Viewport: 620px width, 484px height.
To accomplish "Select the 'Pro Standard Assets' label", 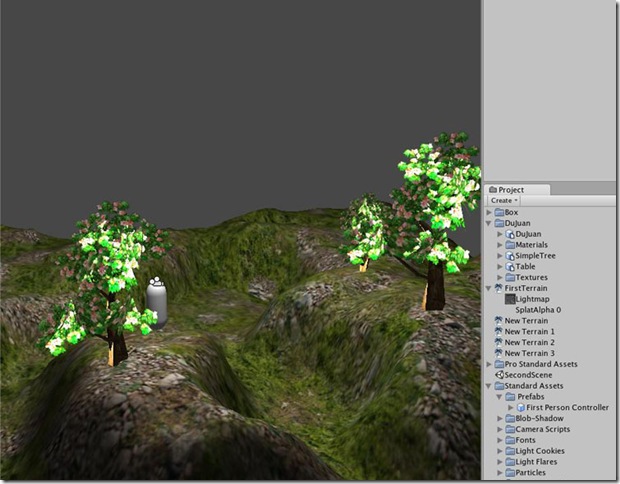I will coord(541,364).
